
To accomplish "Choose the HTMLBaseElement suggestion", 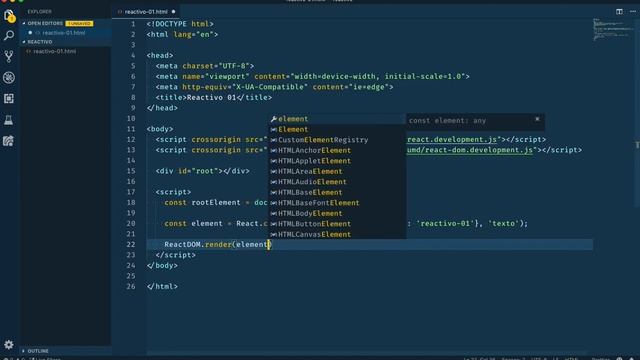I will (337, 193).
